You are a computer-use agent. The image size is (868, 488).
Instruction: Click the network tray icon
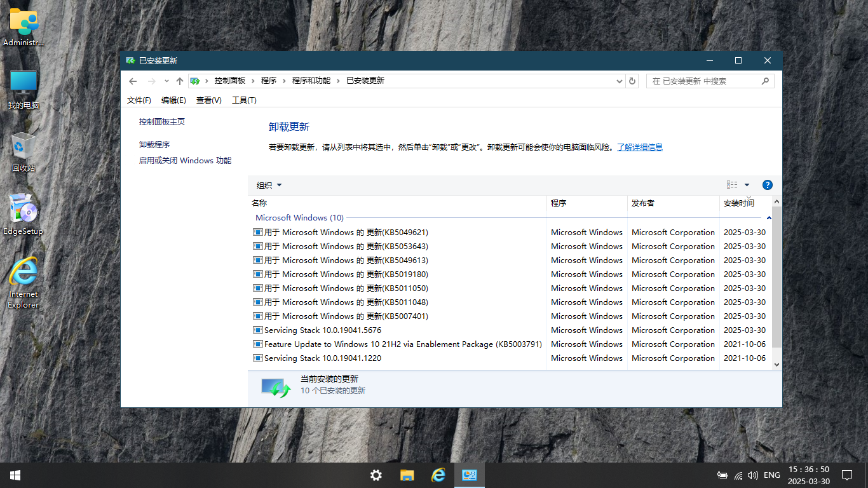pos(738,475)
